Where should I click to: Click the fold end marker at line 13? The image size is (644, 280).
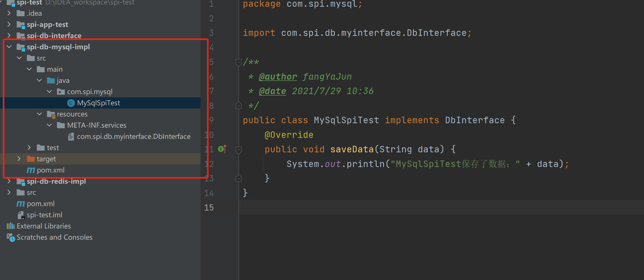pyautogui.click(x=239, y=178)
